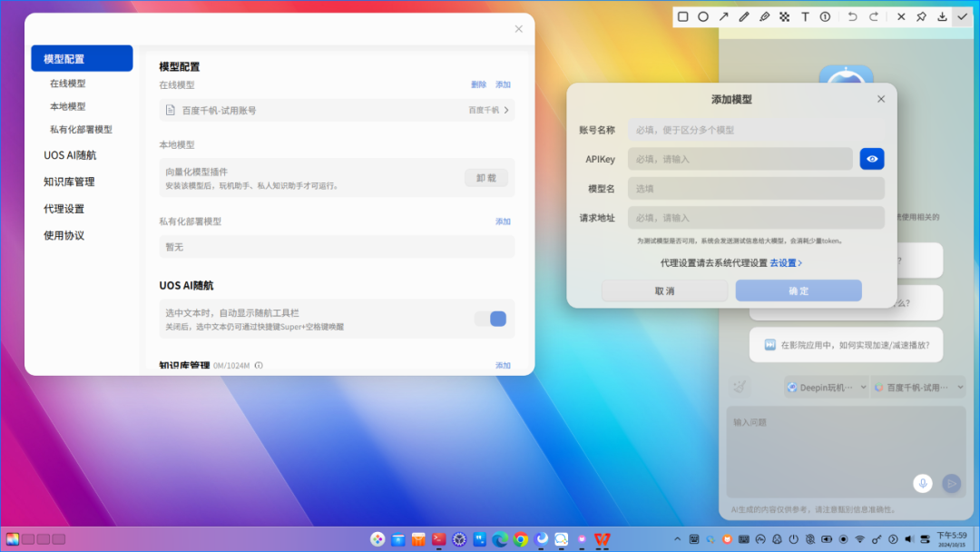Select 在线模型 in the sidebar

click(x=67, y=84)
